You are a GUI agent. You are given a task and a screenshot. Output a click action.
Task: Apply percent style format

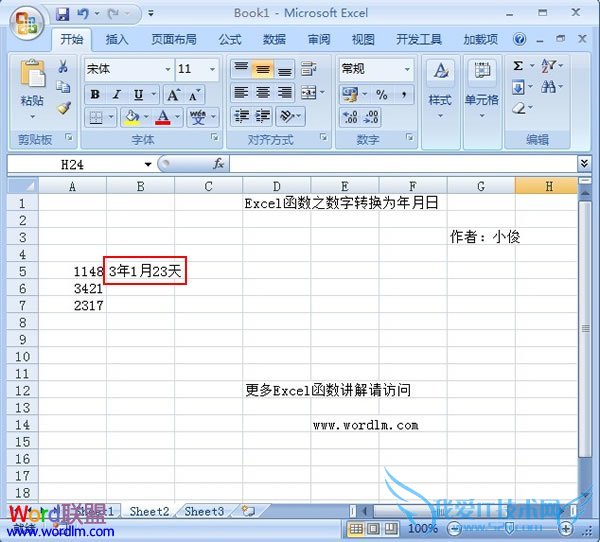click(382, 94)
